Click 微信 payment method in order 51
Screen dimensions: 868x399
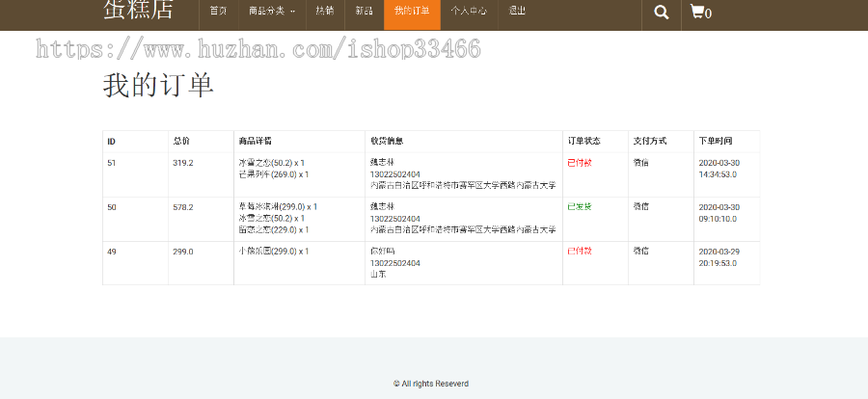point(641,163)
